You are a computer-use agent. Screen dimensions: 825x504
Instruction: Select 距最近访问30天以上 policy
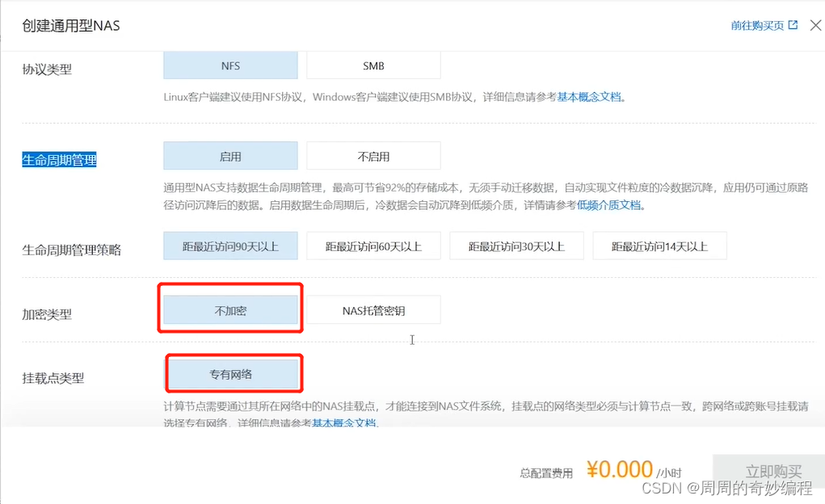click(x=516, y=246)
